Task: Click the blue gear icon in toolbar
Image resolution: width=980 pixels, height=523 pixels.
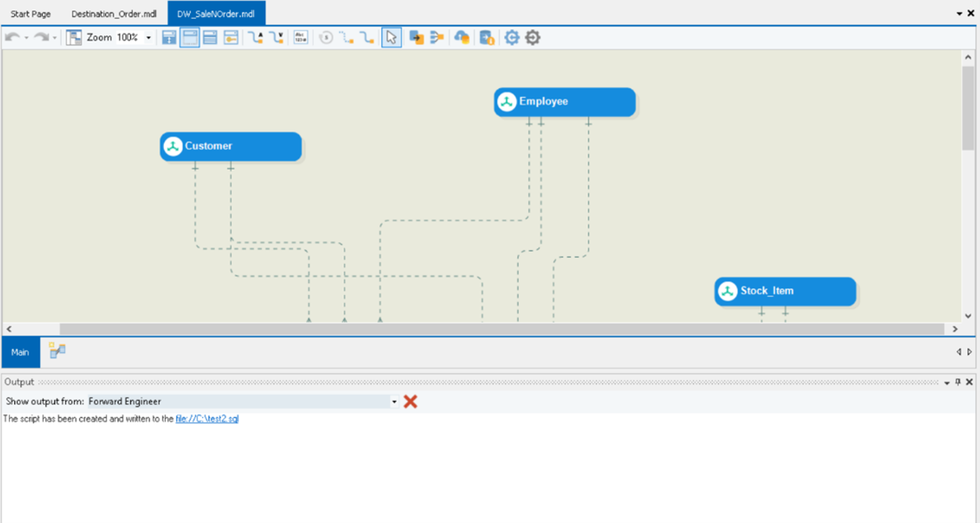Action: coord(511,38)
